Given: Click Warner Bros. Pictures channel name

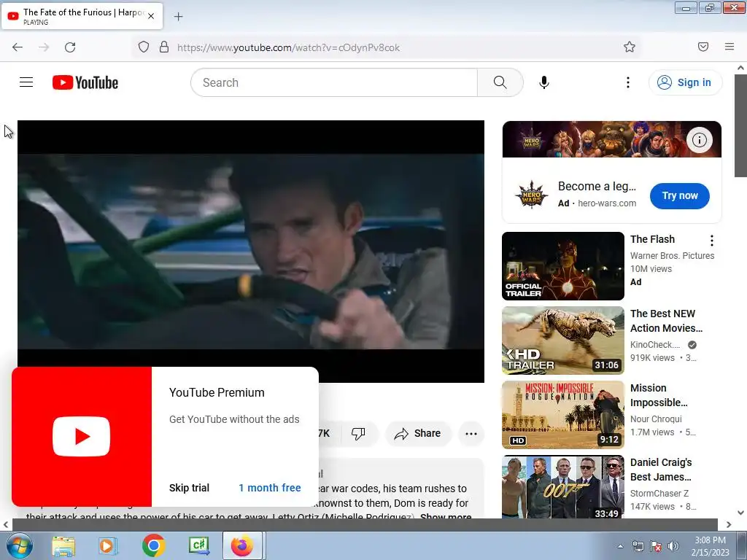Looking at the screenshot, I should [672, 256].
